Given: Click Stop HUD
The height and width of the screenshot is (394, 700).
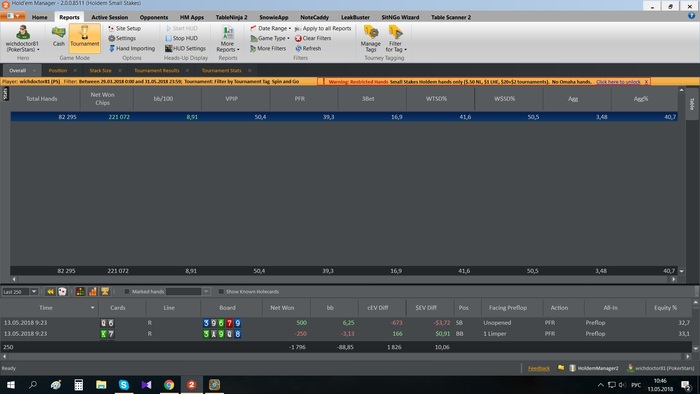Looking at the screenshot, I should click(181, 38).
